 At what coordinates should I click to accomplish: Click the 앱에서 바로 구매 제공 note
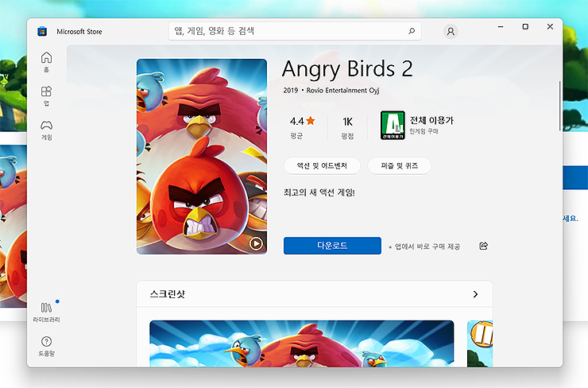(x=424, y=246)
